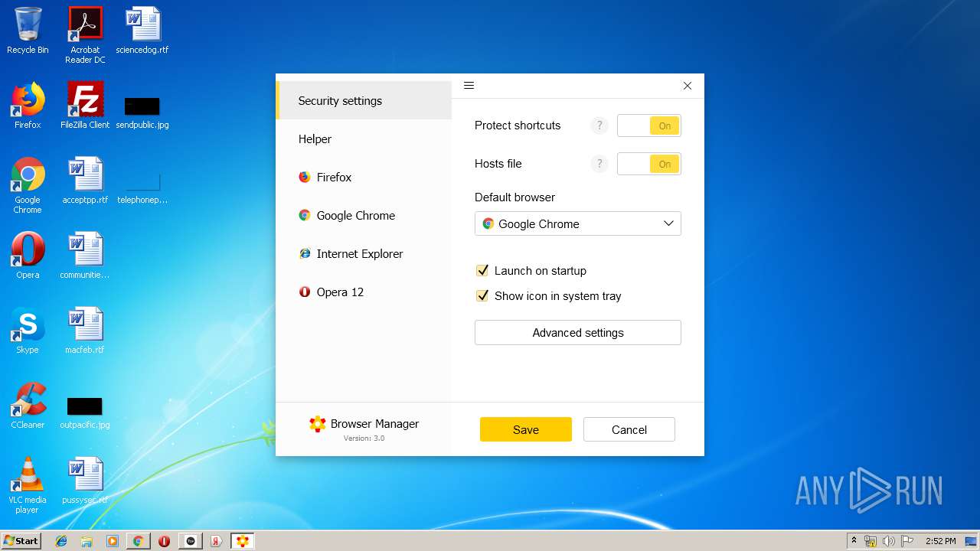This screenshot has width=980, height=551.
Task: Select the Recycle Bin desktop icon
Action: click(28, 31)
